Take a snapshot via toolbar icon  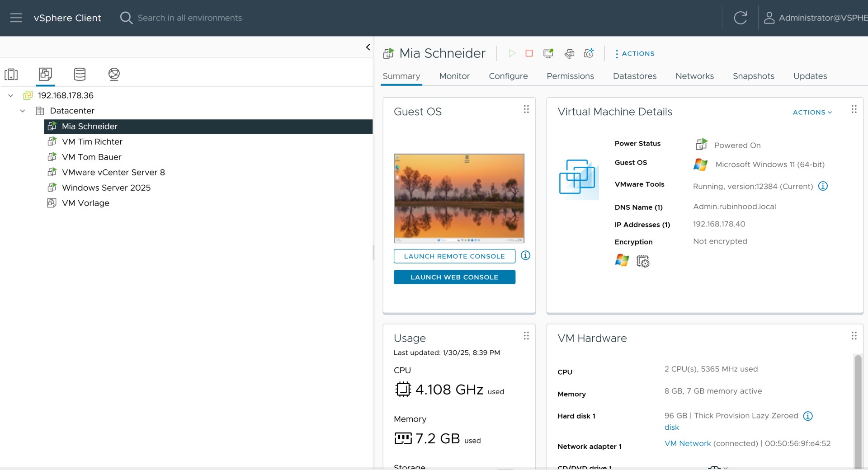point(589,53)
